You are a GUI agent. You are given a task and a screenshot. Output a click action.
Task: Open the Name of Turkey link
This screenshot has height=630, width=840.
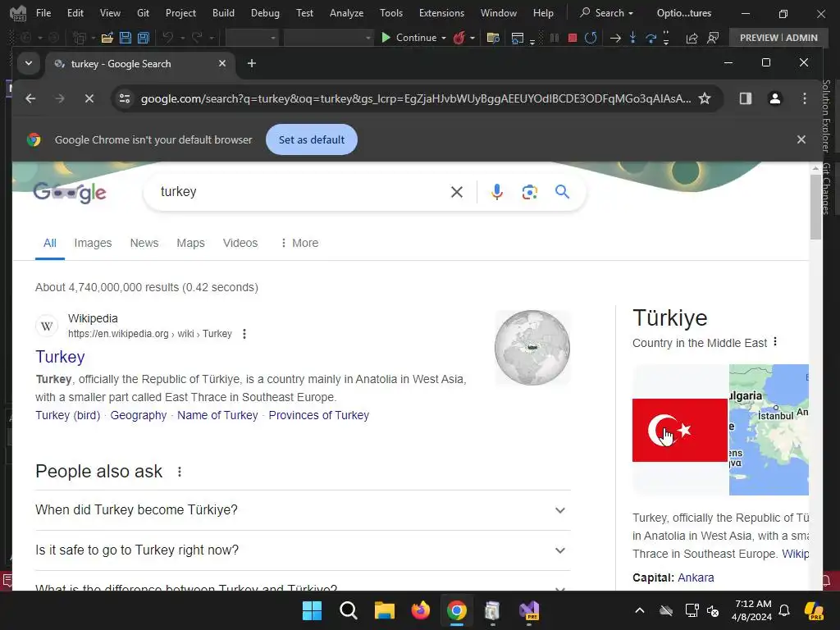click(217, 415)
